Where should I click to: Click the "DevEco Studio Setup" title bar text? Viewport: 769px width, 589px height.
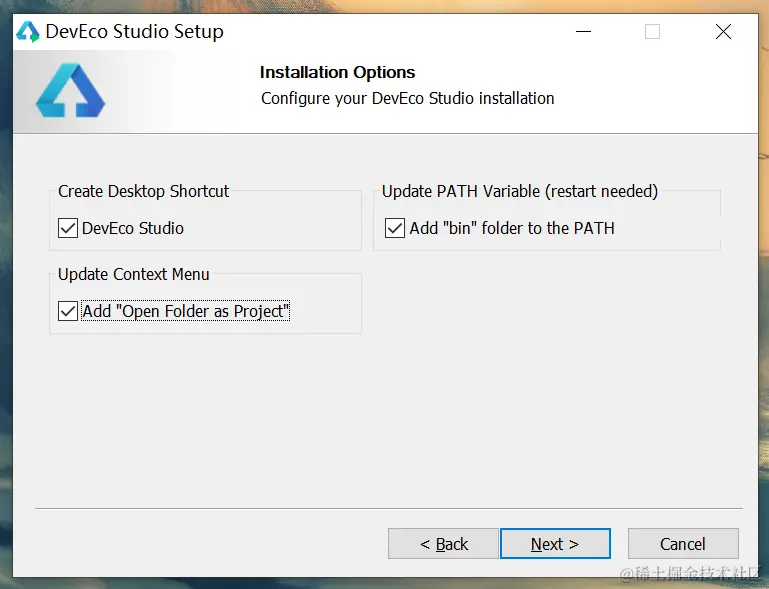pyautogui.click(x=134, y=32)
